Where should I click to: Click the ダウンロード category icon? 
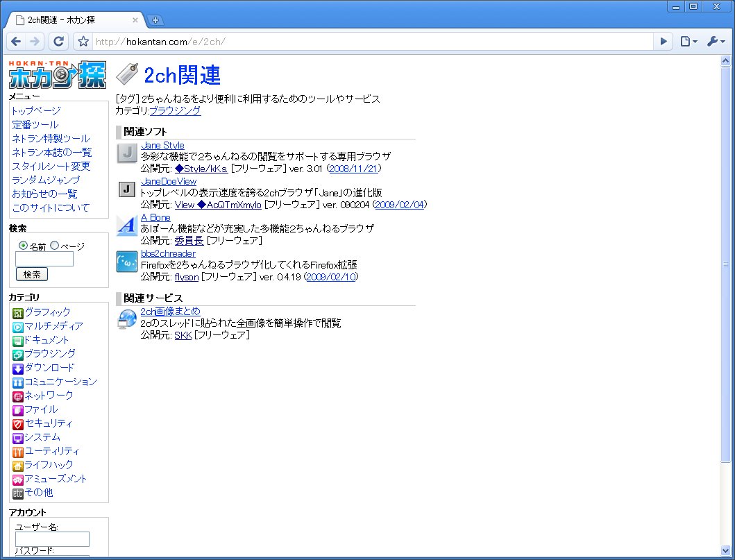[17, 368]
